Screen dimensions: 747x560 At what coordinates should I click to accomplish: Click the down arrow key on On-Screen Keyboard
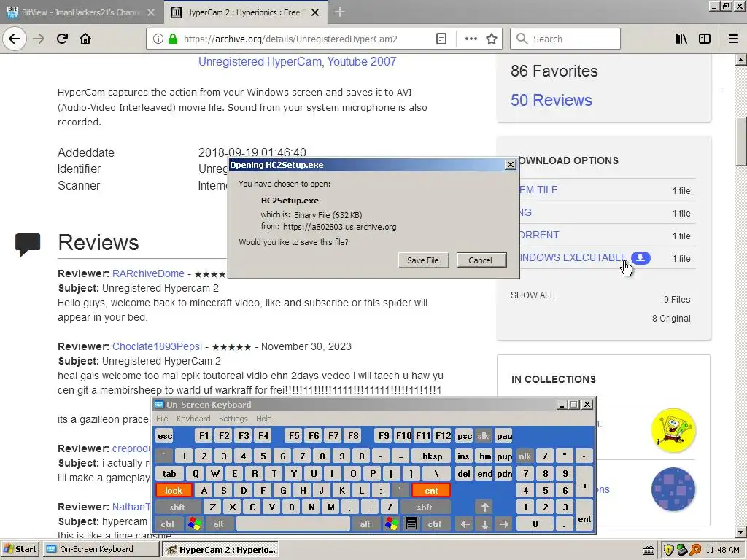(x=484, y=524)
